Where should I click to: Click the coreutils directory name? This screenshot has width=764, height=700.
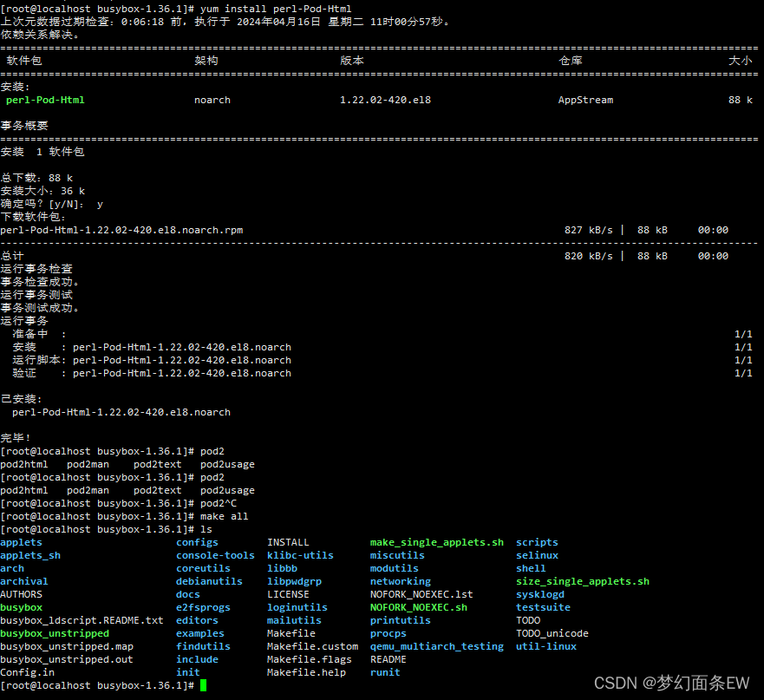coord(202,567)
